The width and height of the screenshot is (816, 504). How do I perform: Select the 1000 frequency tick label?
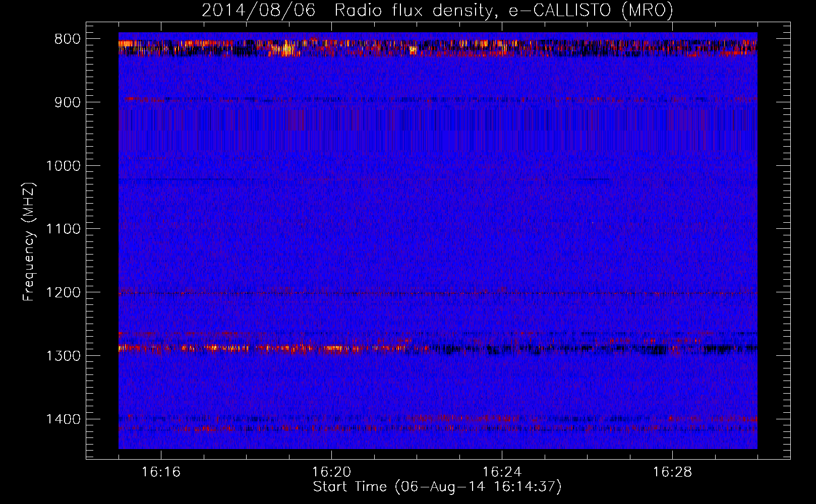(64, 166)
